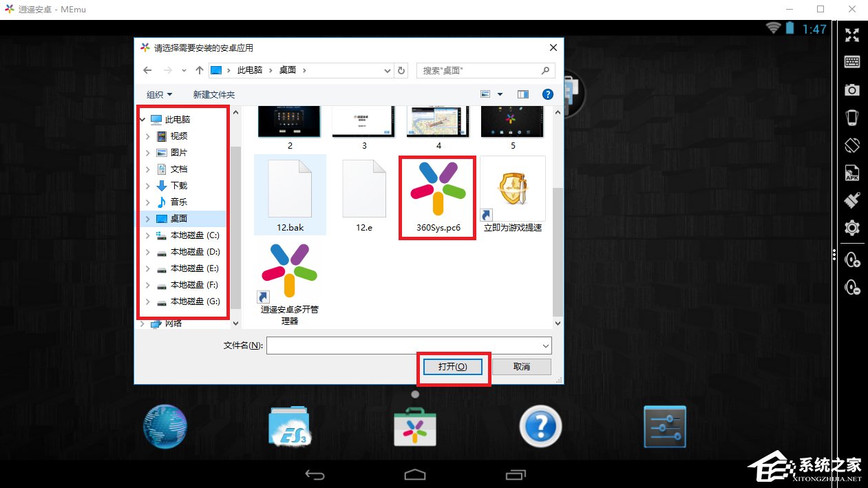Select the 12.e file
The image size is (868, 488).
point(364,195)
